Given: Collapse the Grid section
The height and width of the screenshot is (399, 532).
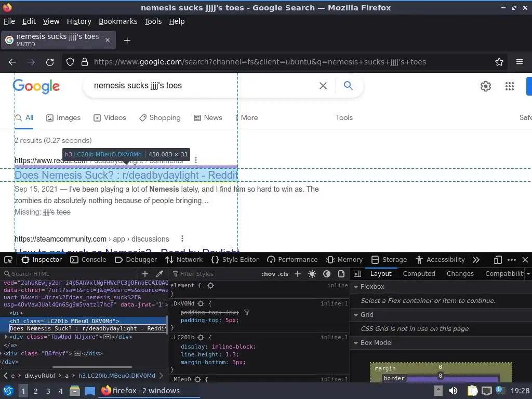Looking at the screenshot, I should pos(356,315).
